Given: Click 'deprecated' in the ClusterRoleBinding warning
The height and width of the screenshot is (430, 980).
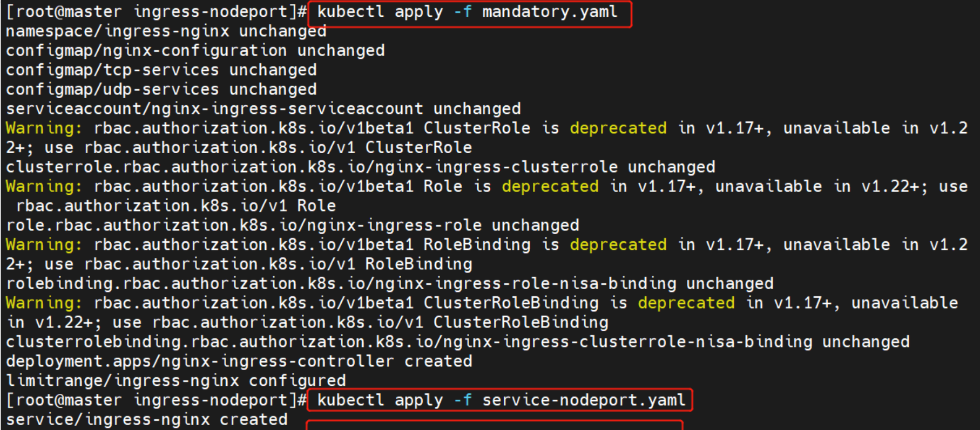Looking at the screenshot, I should pos(686,303).
